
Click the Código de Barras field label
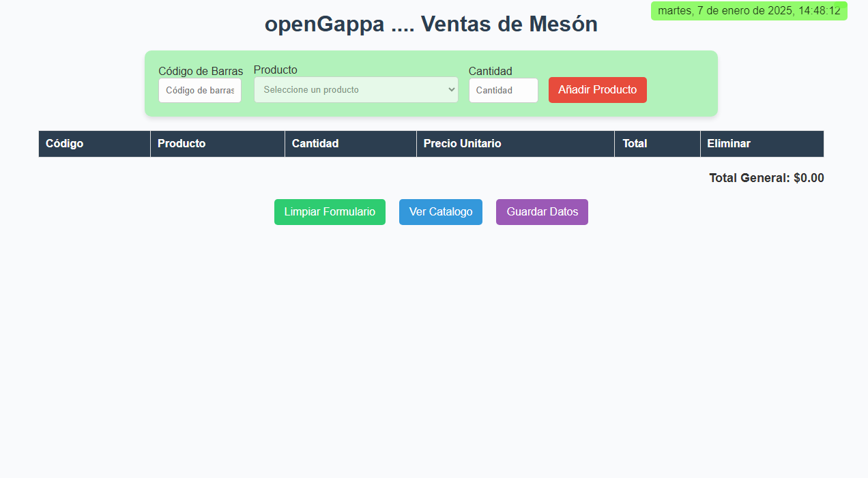(201, 71)
